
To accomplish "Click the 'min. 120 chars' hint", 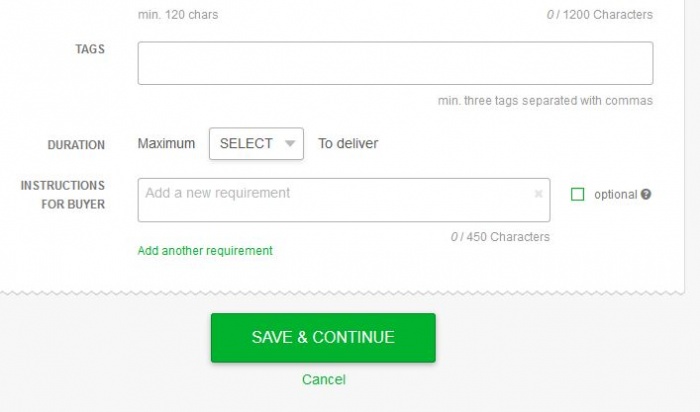I will (x=178, y=15).
